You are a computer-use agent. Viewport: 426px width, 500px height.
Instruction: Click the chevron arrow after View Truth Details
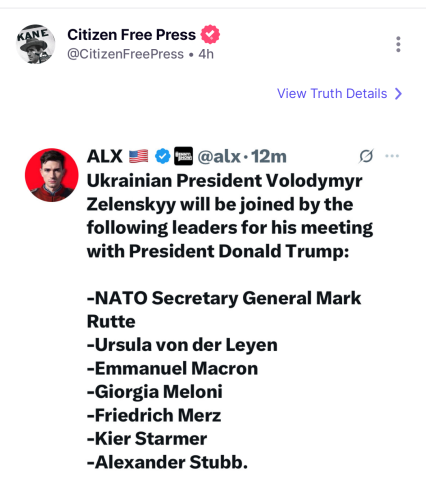pyautogui.click(x=398, y=94)
